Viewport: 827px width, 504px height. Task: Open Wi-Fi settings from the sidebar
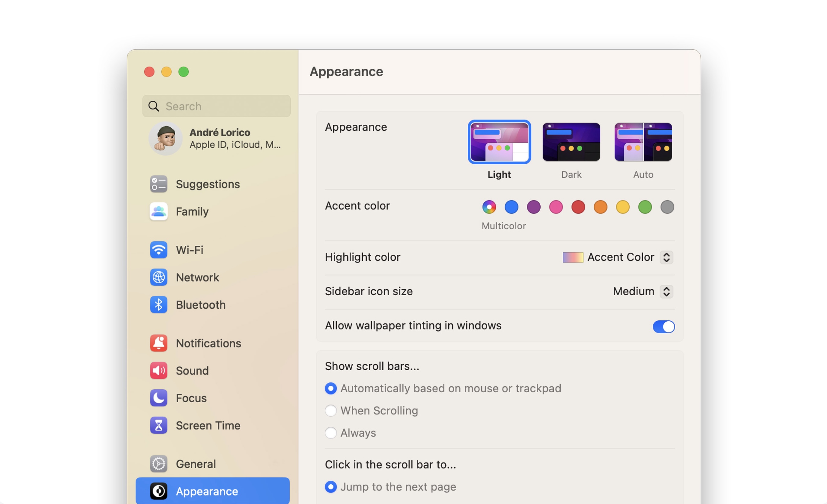coord(189,250)
